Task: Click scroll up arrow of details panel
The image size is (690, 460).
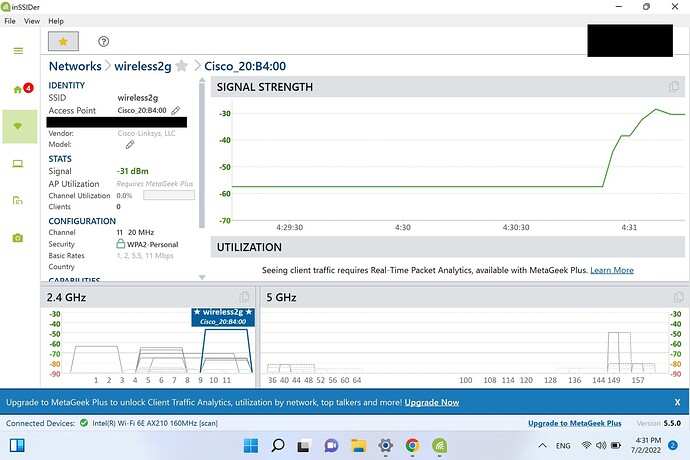Action: (x=202, y=80)
